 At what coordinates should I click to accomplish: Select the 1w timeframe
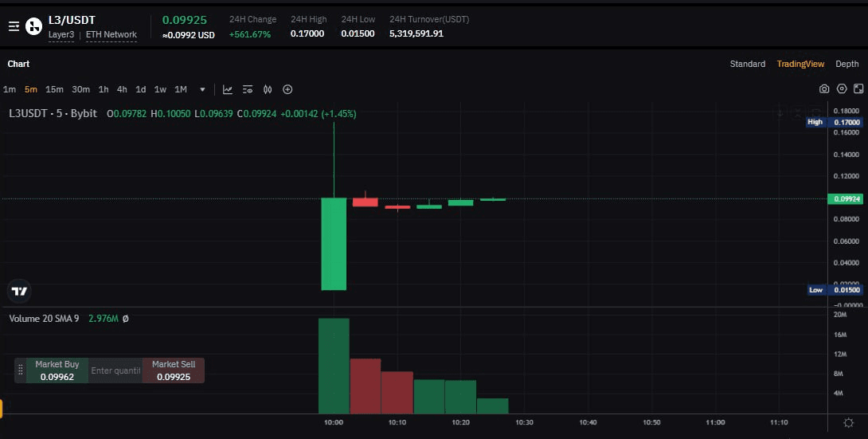[x=160, y=89]
